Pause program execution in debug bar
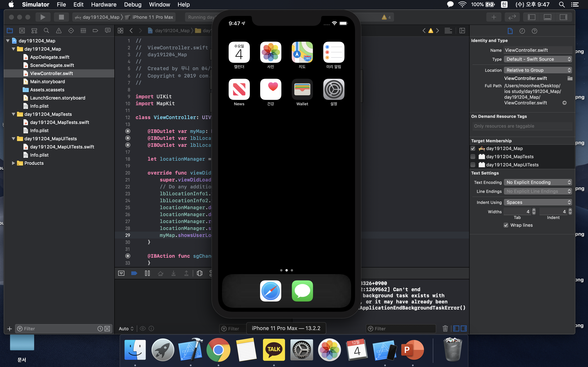The width and height of the screenshot is (588, 367). 147,273
